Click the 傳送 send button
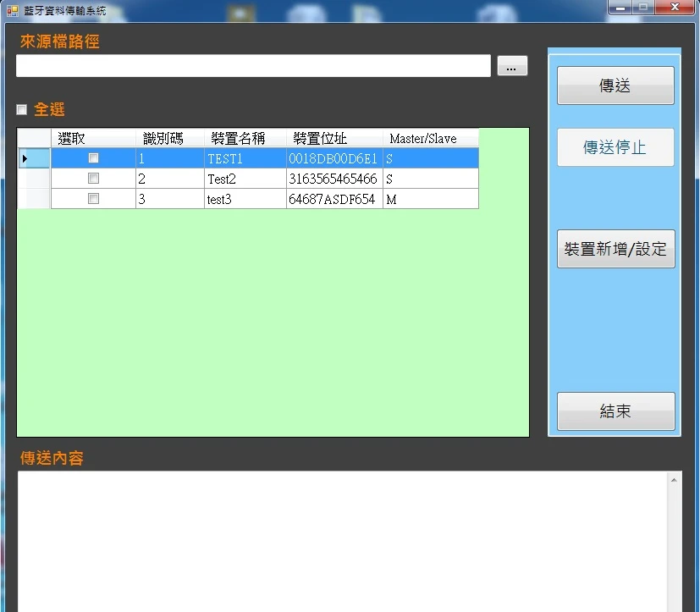Image resolution: width=700 pixels, height=612 pixels. click(615, 85)
